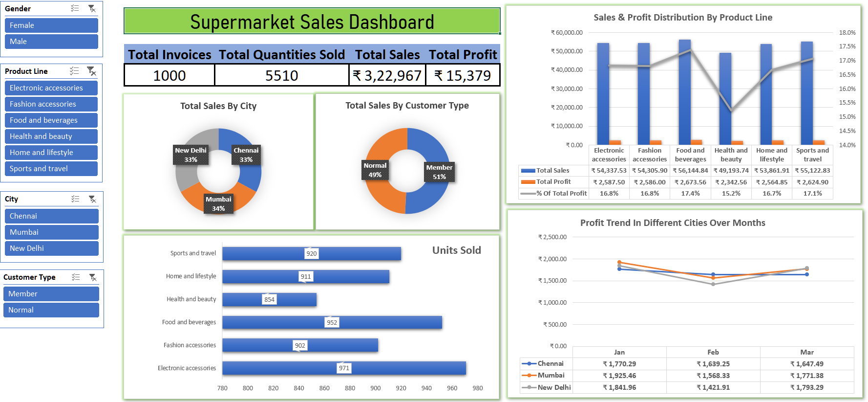Image resolution: width=868 pixels, height=402 pixels.
Task: Filter by Chennai in City slicer
Action: pyautogui.click(x=52, y=216)
